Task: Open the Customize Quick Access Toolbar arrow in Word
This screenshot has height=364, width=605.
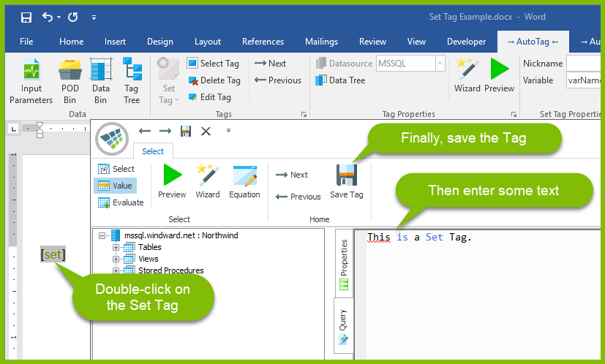Action: [94, 18]
